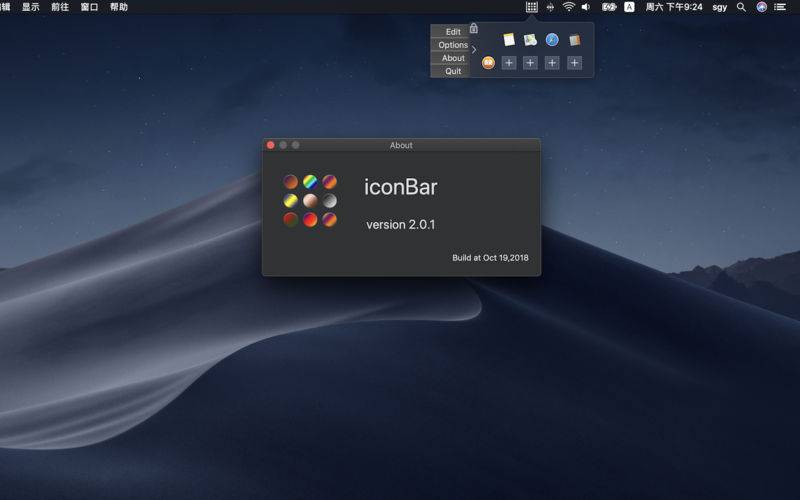Click the iconBar title text in About window
The width and height of the screenshot is (800, 500).
tap(401, 187)
